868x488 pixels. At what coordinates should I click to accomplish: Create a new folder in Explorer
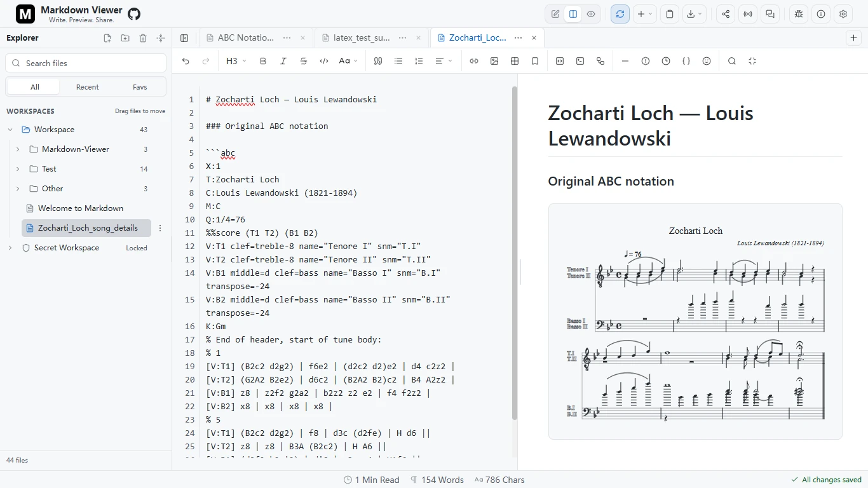[125, 38]
